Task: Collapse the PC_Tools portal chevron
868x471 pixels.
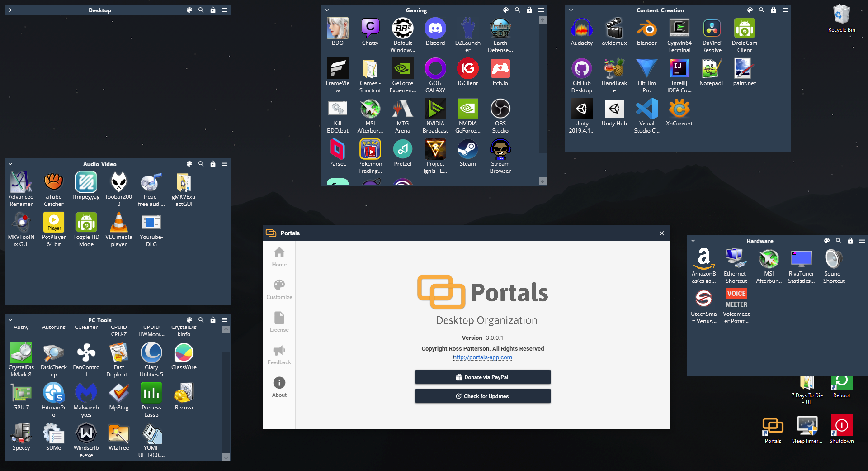Action: point(10,320)
